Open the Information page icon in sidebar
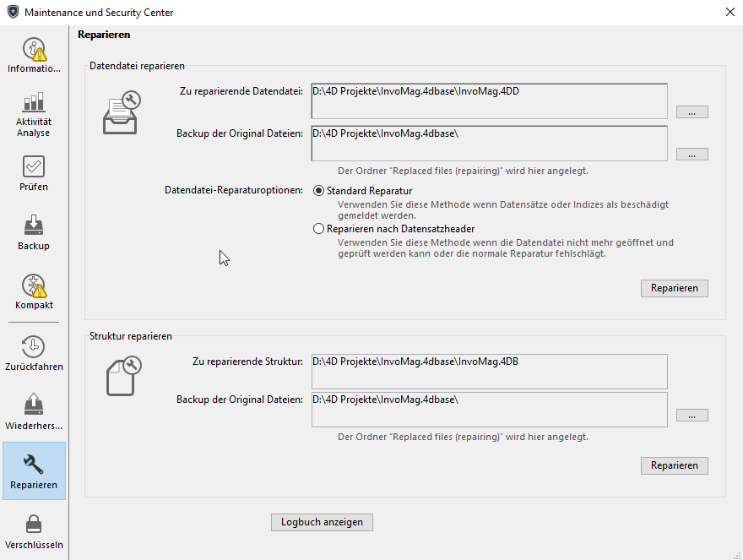The width and height of the screenshot is (743, 560). click(x=34, y=50)
